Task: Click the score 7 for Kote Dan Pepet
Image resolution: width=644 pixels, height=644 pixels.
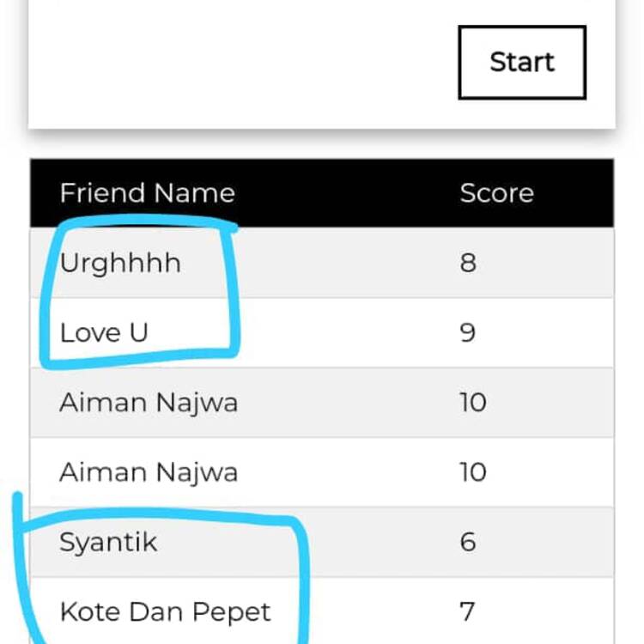Action: tap(467, 612)
